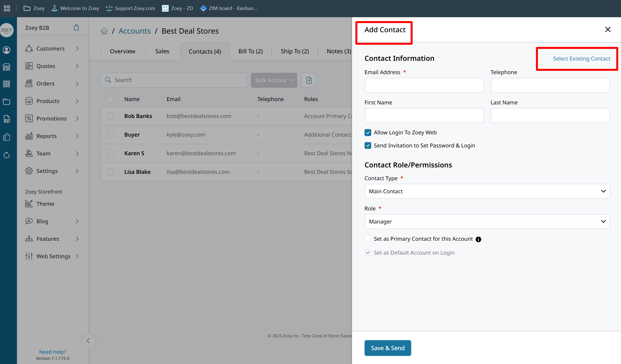Click the Products menu icon
Screen dimensions: 621x364
[29, 101]
